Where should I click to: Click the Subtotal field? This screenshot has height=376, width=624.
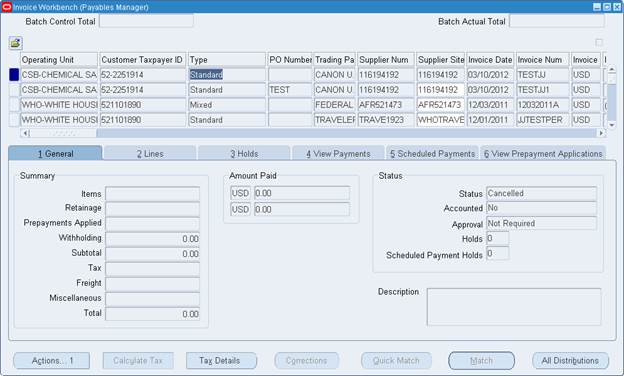152,254
